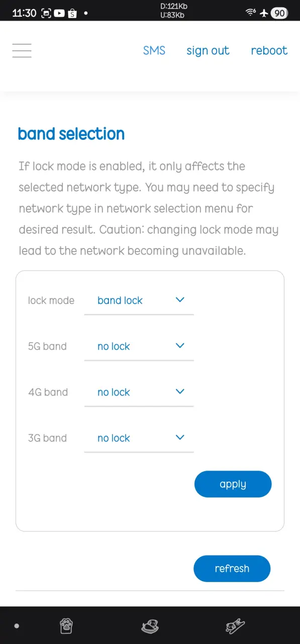The width and height of the screenshot is (300, 644).
Task: Tap the airplane mode icon in status bar
Action: point(264,13)
